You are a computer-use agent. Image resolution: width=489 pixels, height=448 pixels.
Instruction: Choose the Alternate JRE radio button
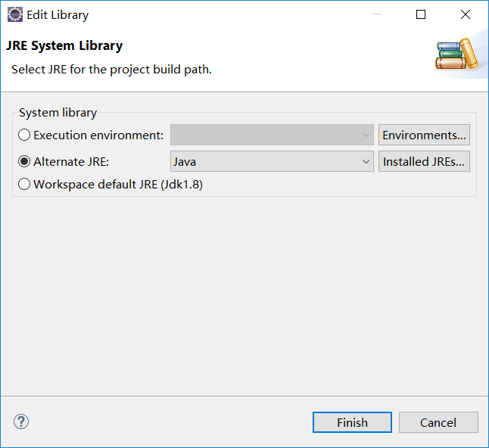pos(25,161)
